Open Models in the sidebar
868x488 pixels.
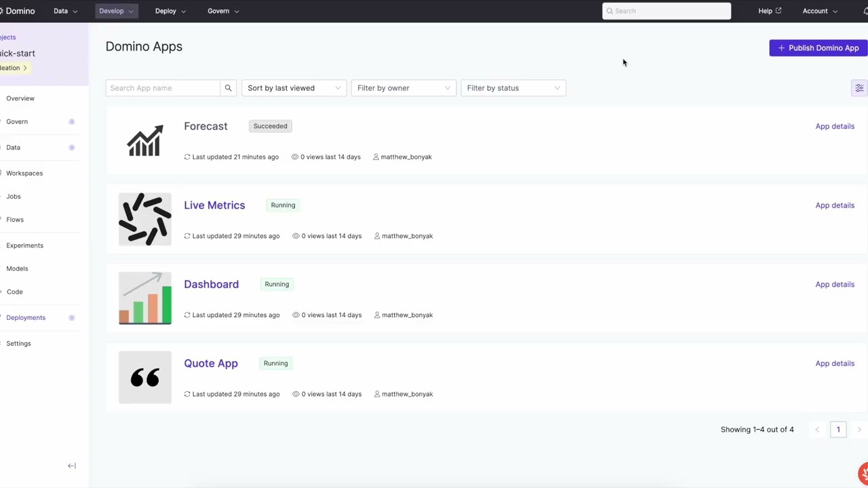17,268
